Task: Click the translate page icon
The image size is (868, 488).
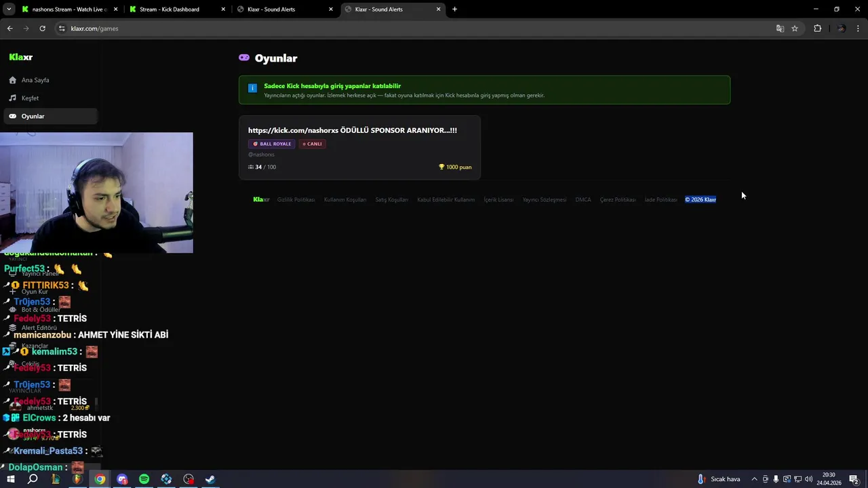Action: click(x=780, y=28)
